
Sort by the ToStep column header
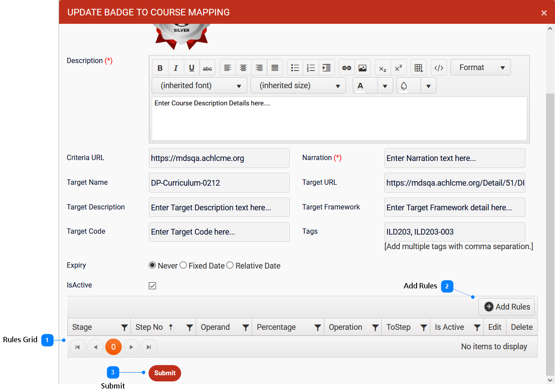click(399, 327)
